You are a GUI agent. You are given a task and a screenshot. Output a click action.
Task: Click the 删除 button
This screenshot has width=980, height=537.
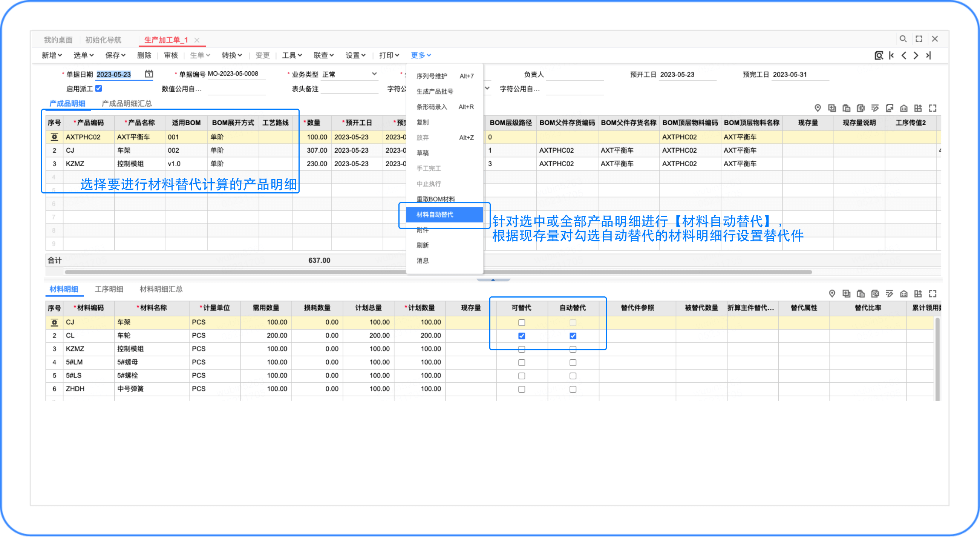(144, 55)
